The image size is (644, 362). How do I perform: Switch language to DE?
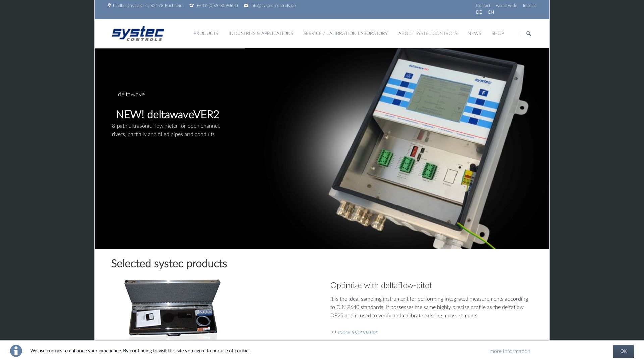coord(479,12)
